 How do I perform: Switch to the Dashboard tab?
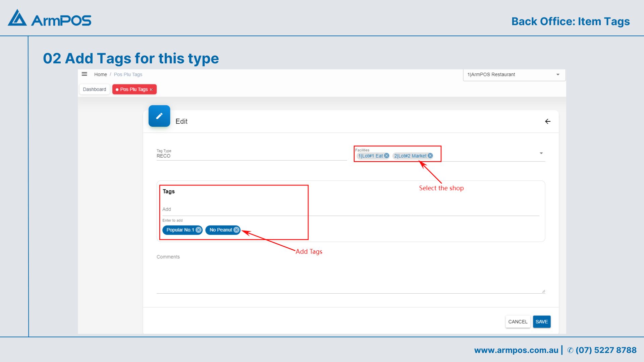click(94, 89)
